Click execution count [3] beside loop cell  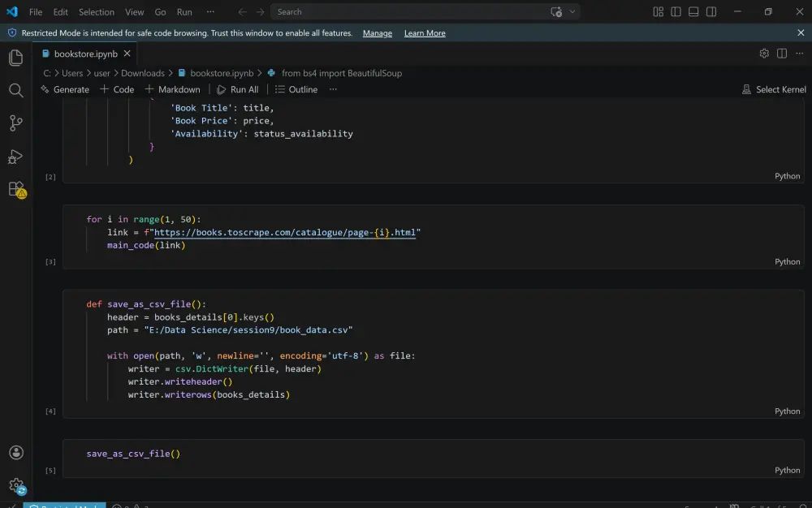tap(50, 262)
